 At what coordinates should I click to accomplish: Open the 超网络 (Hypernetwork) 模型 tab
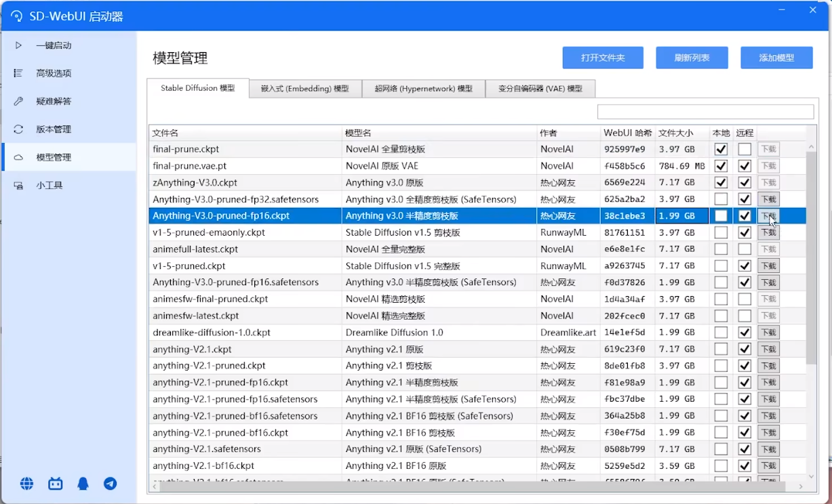coord(423,89)
